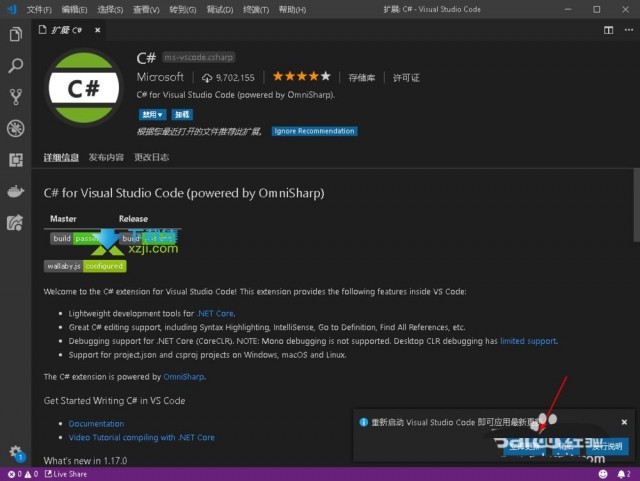Switch to the 更改日志 changelog tab
The width and height of the screenshot is (640, 481).
pyautogui.click(x=151, y=157)
